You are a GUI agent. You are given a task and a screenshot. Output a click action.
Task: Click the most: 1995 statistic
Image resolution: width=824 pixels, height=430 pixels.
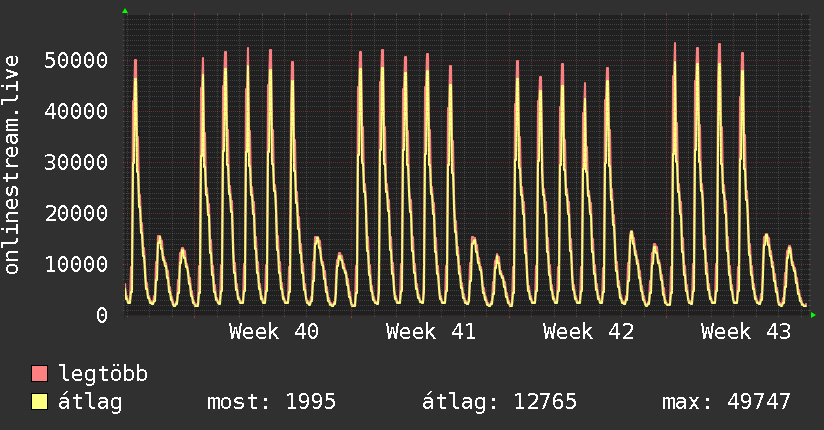click(271, 402)
